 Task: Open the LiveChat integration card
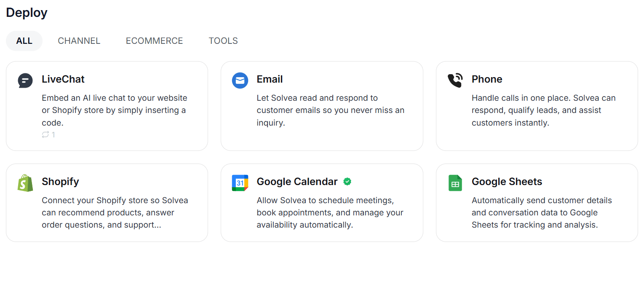pos(107,106)
